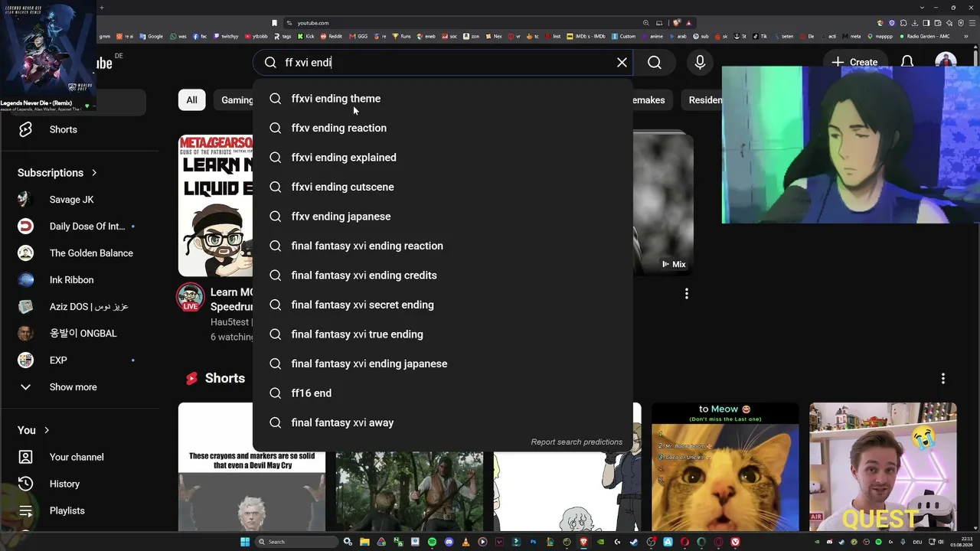Click the Windows taskbar Search box
The width and height of the screenshot is (980, 551).
(297, 542)
